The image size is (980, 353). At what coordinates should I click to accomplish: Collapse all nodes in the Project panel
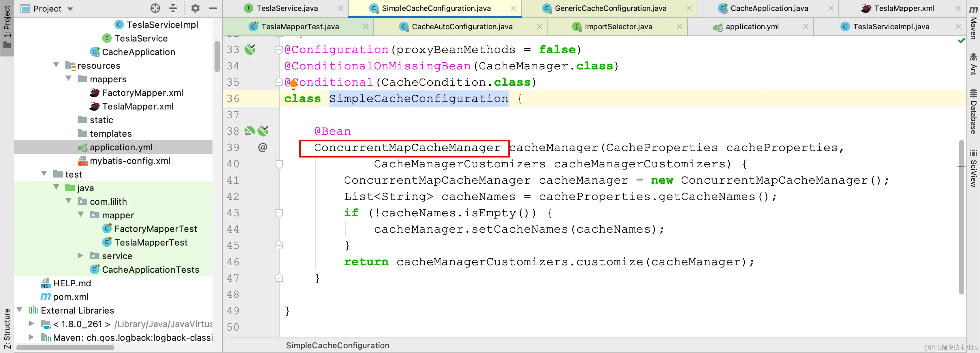(x=173, y=8)
